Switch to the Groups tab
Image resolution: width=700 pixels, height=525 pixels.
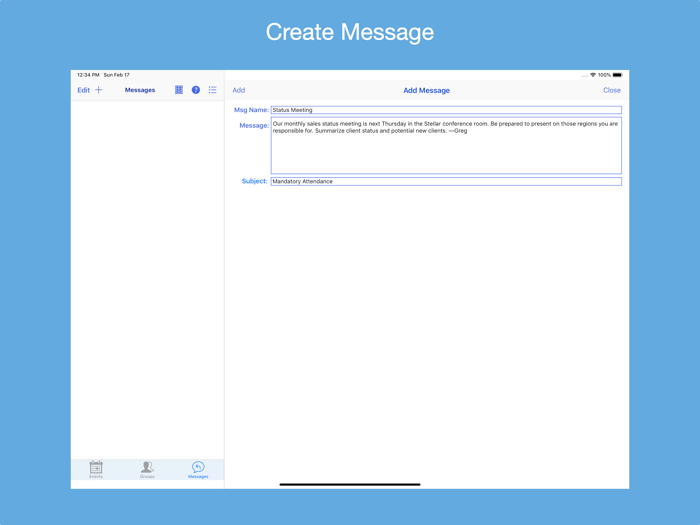(147, 470)
